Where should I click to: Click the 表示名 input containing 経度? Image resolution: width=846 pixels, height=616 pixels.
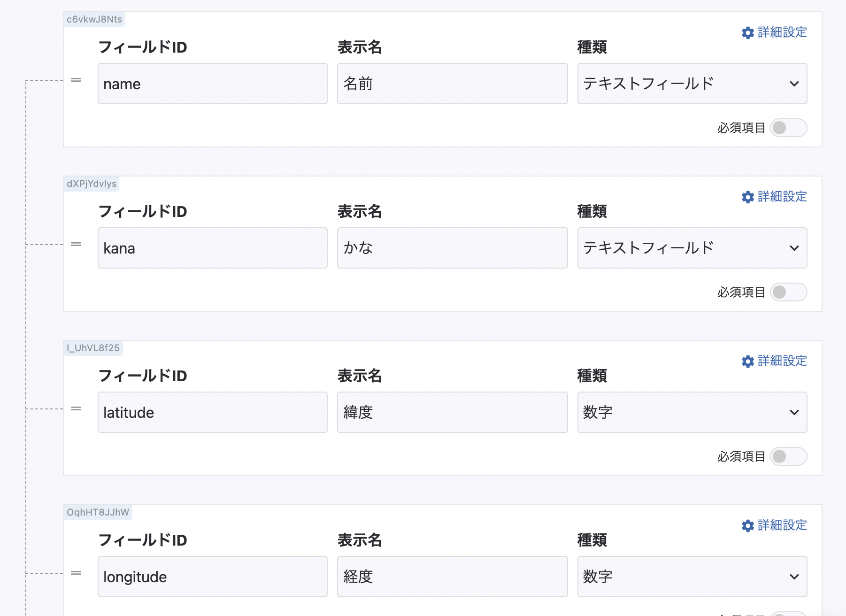452,577
